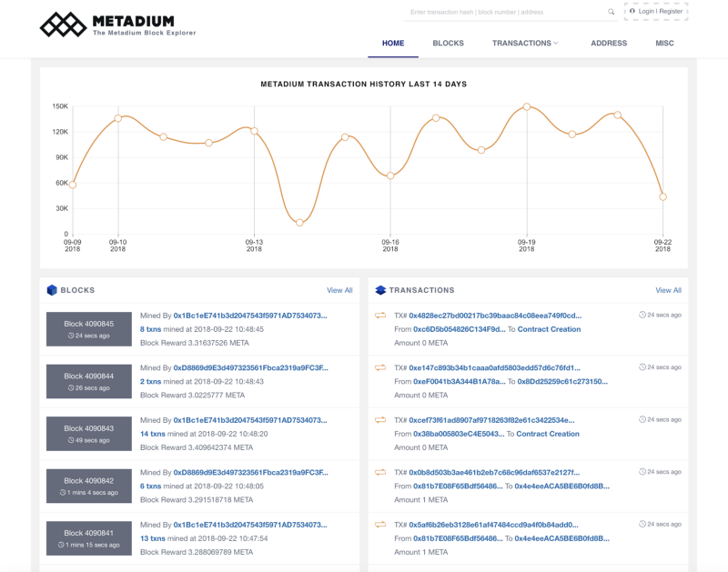Click clock icon in Block 4090845 tile

coord(71,336)
